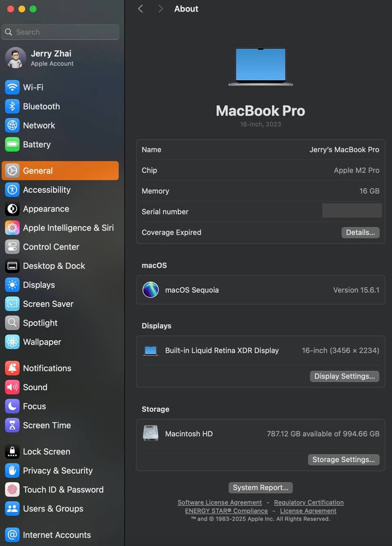Open Display Settings... button
The image size is (392, 546).
point(344,377)
